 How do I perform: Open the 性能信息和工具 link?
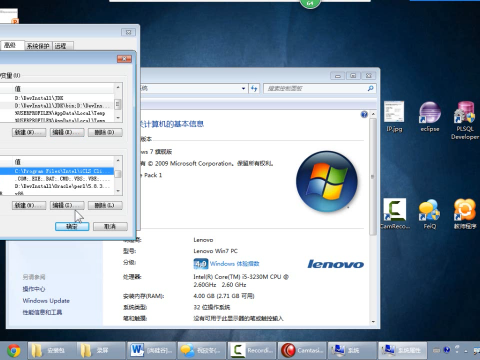[x=42, y=312]
